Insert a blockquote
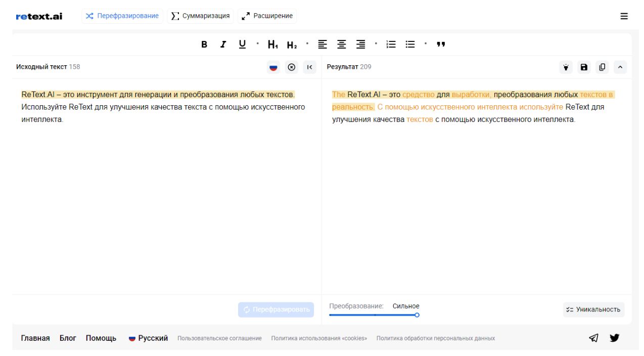 pyautogui.click(x=441, y=45)
